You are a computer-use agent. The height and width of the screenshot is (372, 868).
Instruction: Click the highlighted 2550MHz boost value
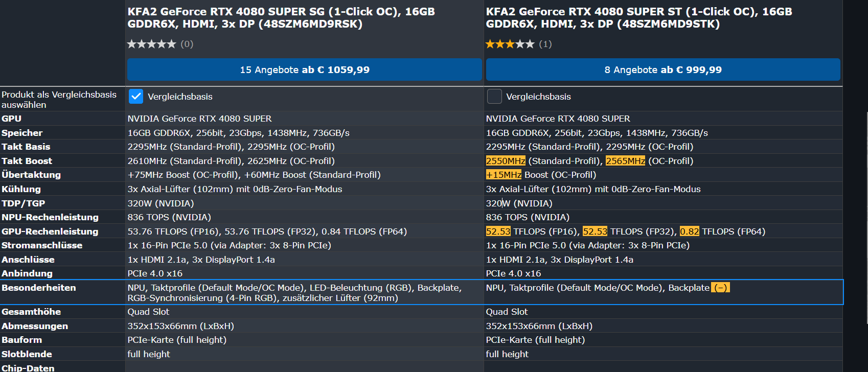(x=506, y=161)
